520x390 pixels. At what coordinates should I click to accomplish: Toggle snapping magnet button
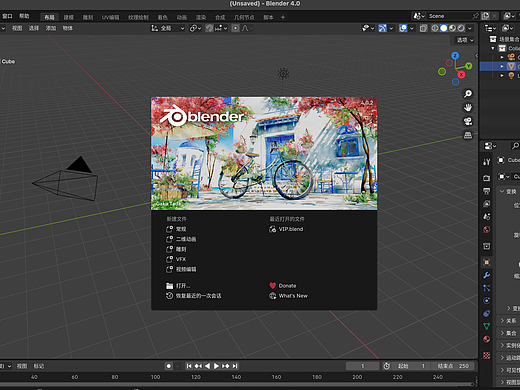(209, 28)
